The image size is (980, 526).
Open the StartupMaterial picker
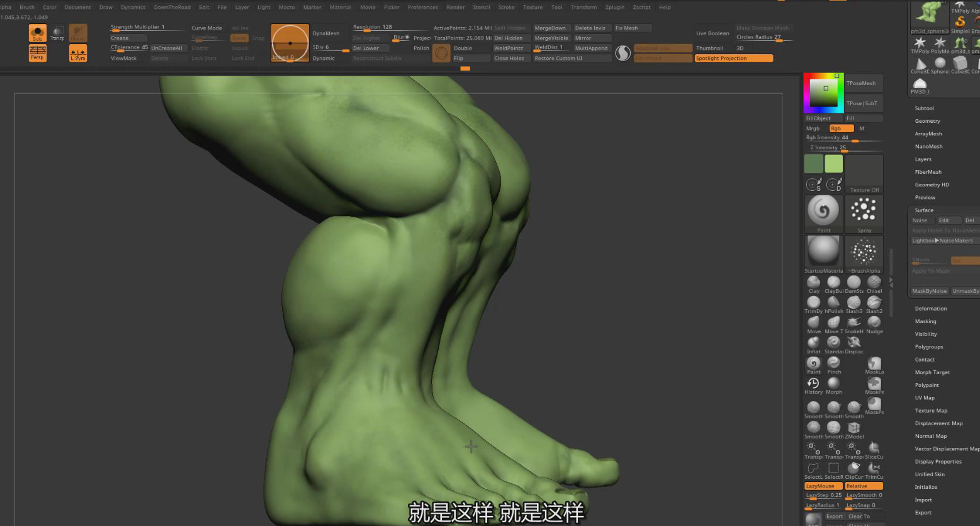point(823,254)
